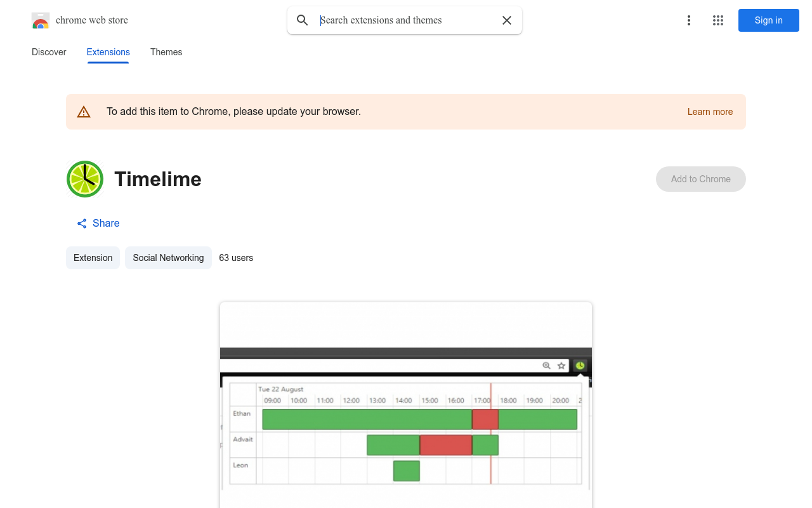Click the Timelime extension title

point(158,179)
